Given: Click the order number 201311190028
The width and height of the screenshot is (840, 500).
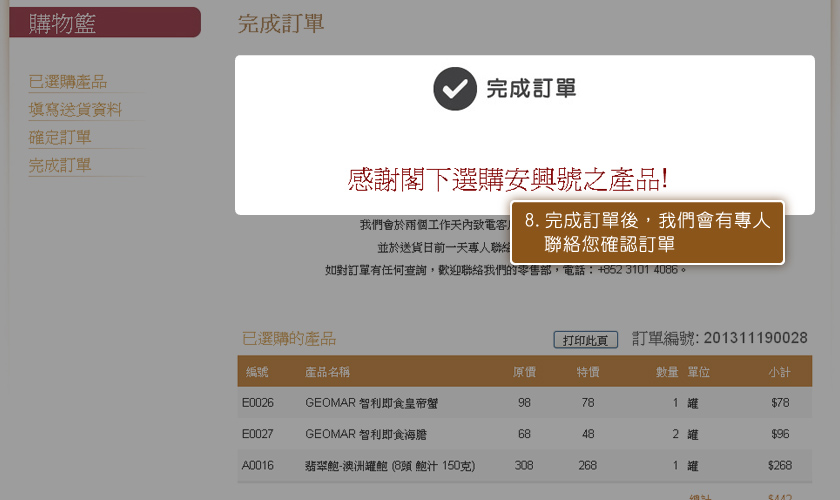Looking at the screenshot, I should [755, 338].
